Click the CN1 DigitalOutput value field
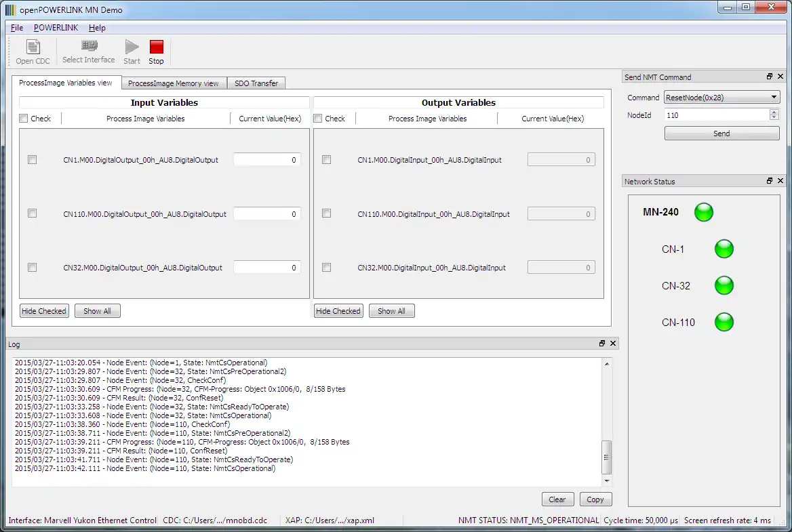The width and height of the screenshot is (792, 532). tap(267, 159)
